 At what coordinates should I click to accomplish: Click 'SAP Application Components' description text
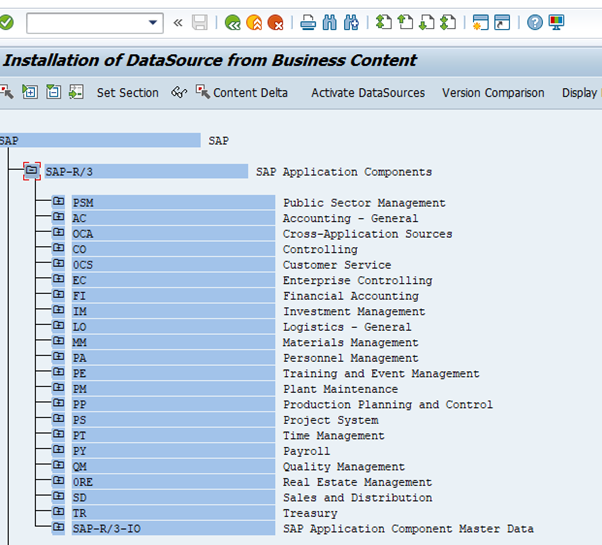coord(344,172)
